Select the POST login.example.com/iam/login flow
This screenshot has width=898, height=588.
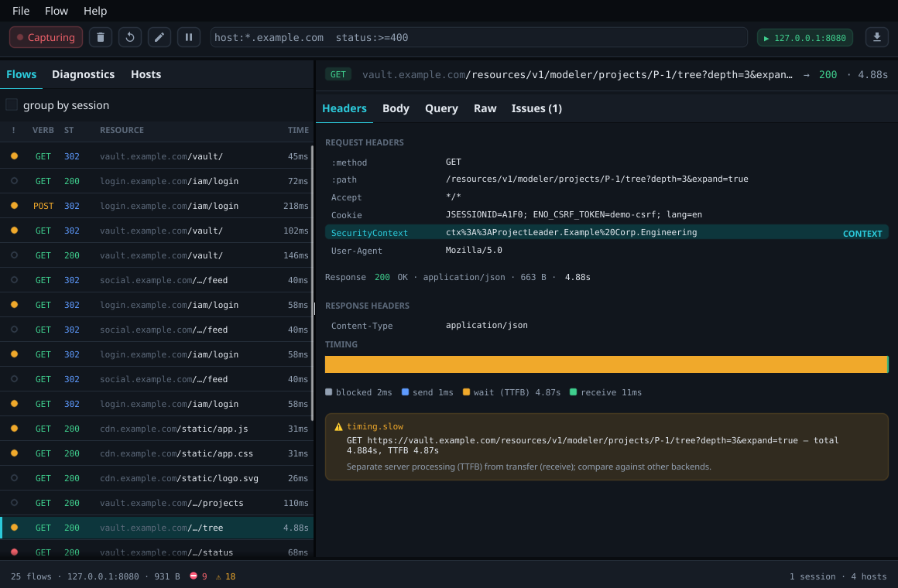pyautogui.click(x=156, y=206)
